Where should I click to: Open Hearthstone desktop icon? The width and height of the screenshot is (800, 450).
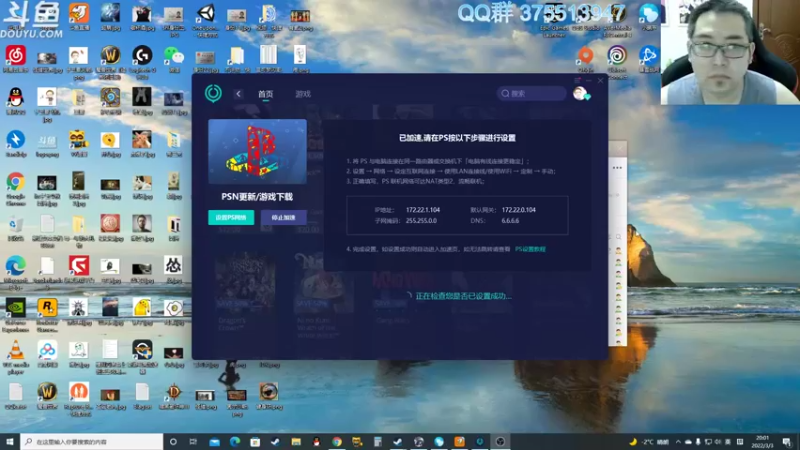(x=110, y=97)
